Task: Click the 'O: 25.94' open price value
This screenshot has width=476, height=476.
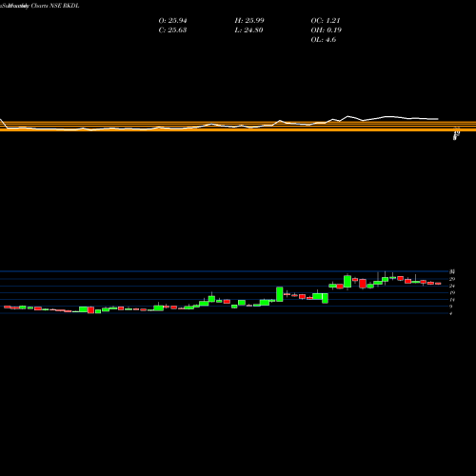Action: click(172, 21)
